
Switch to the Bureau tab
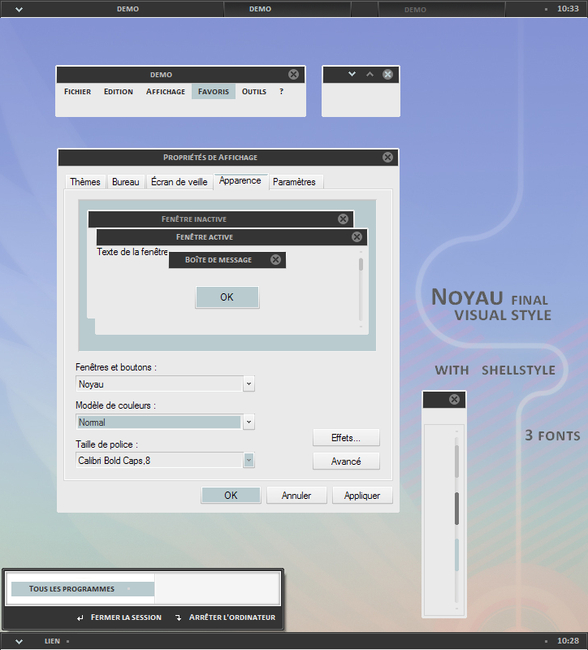coord(126,182)
